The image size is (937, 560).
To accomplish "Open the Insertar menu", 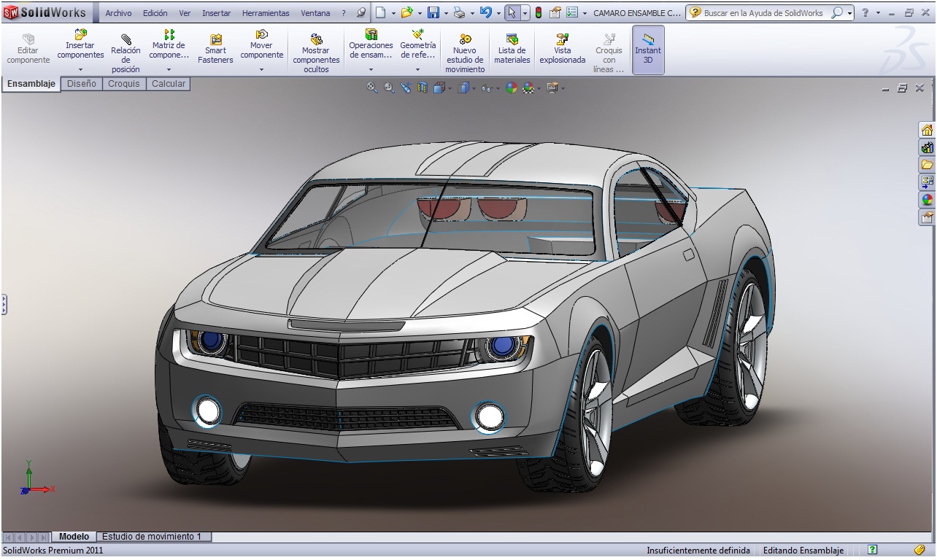I will pos(216,13).
